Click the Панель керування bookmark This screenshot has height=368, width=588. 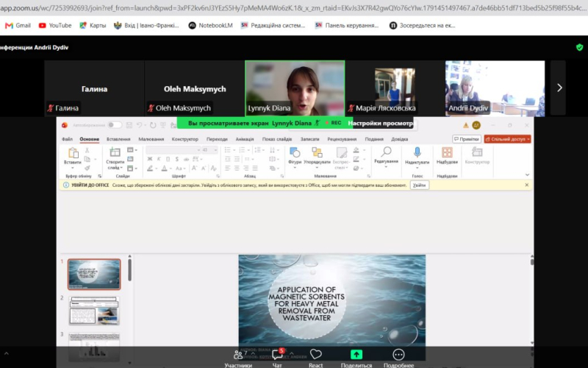347,26
